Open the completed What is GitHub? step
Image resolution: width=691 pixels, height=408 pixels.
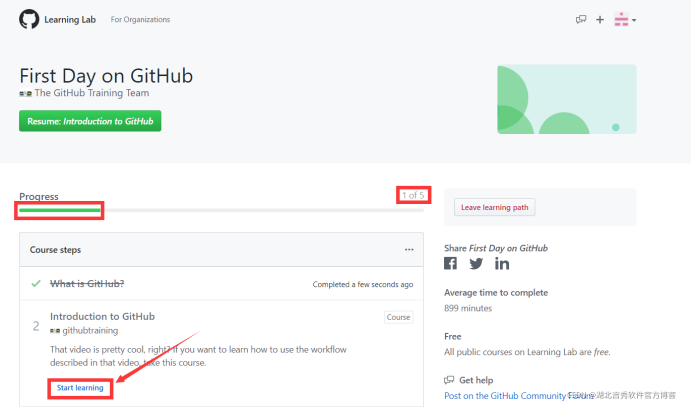(87, 283)
